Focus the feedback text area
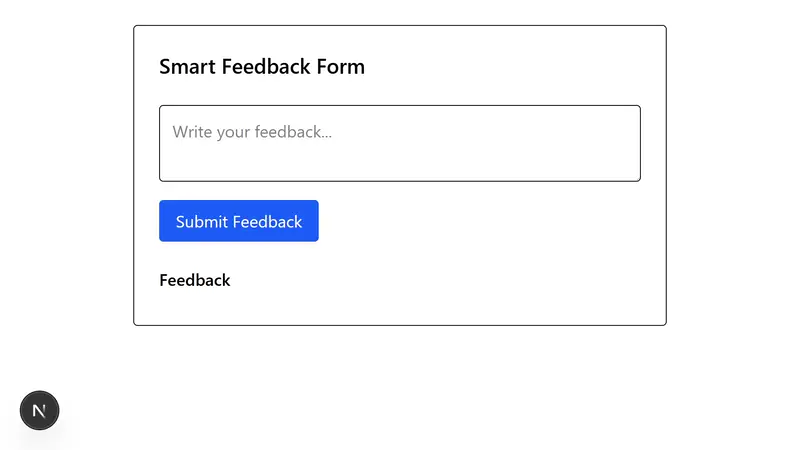 (399, 143)
